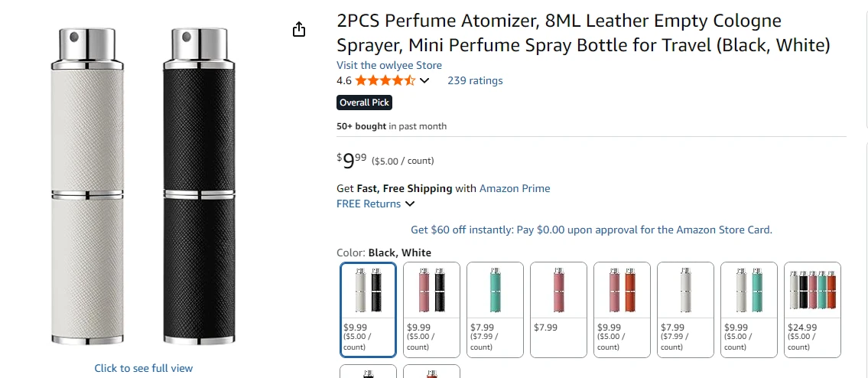The image size is (868, 378).
Task: Open the 239 ratings link
Action: (x=475, y=80)
